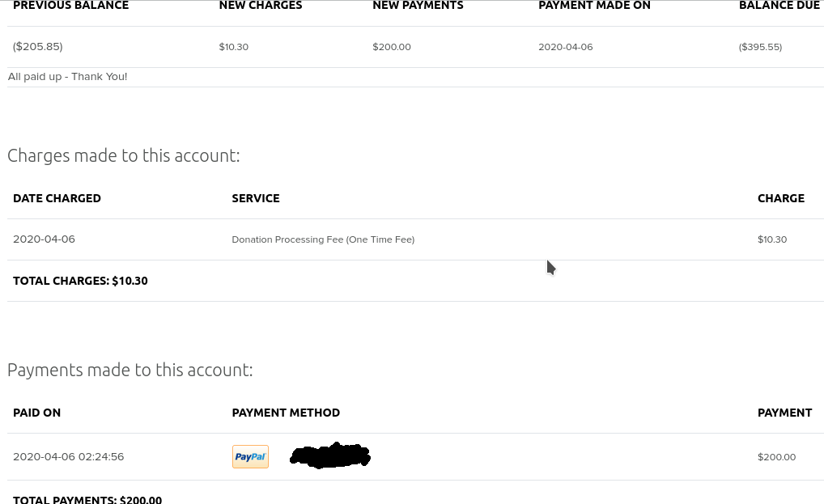Click the New Payments column header
The width and height of the screenshot is (824, 504).
[418, 6]
